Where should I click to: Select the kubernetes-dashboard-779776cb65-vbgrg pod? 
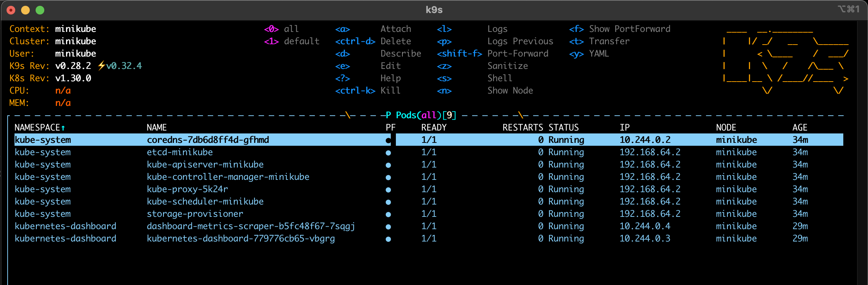tap(240, 238)
